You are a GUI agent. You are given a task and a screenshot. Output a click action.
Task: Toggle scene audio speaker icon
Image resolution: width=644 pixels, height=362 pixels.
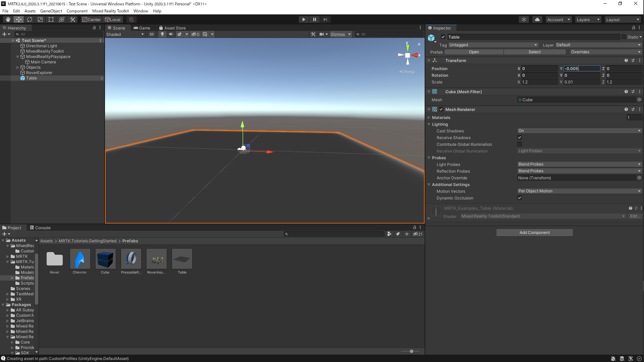point(171,34)
